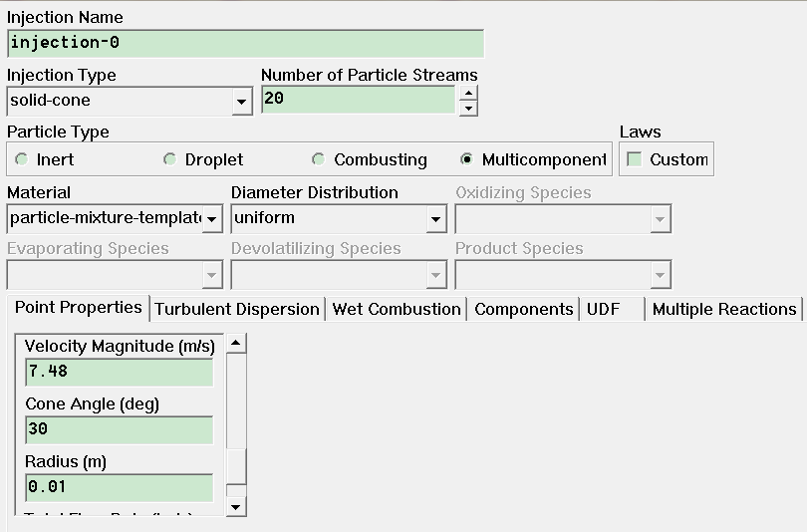Click the Velocity Magnitude input field

[x=119, y=372]
